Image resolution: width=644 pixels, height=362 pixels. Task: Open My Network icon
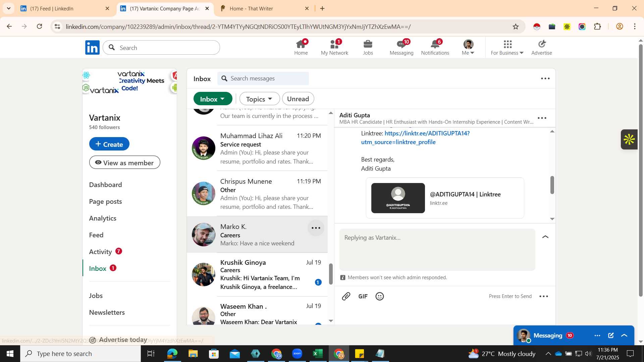pos(334,47)
